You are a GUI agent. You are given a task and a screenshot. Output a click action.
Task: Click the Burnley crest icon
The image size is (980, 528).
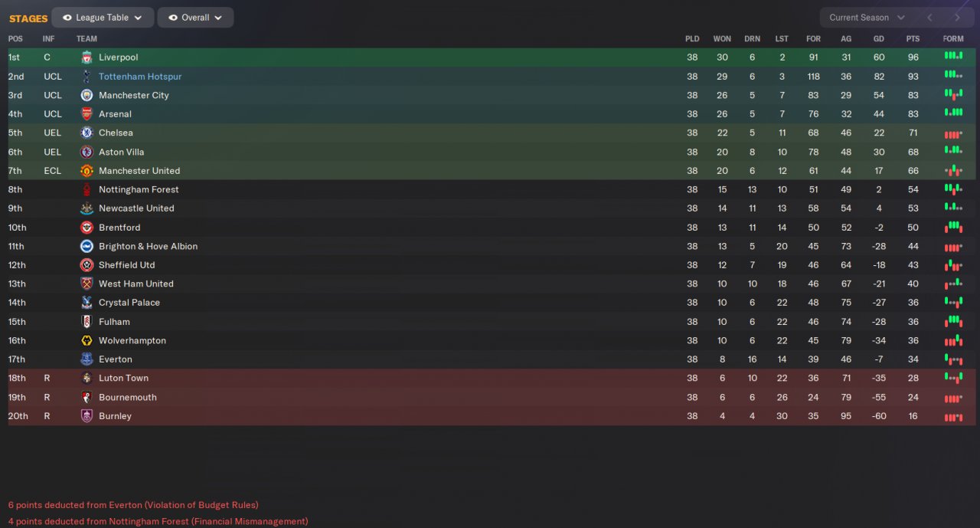(87, 416)
